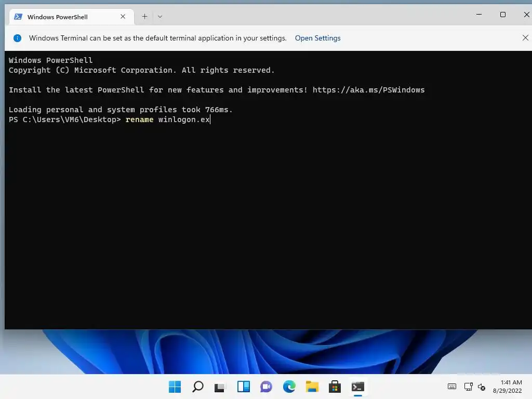Launch Microsoft Edge from taskbar

pyautogui.click(x=289, y=387)
